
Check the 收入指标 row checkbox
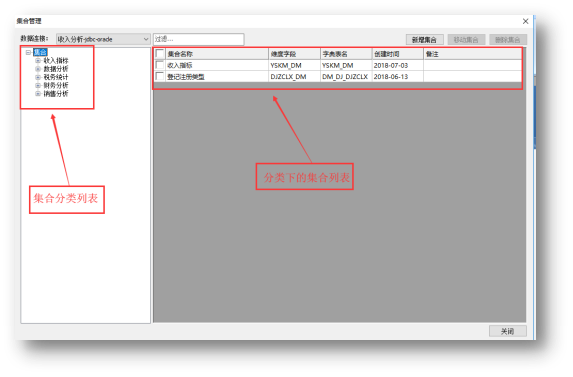click(x=160, y=65)
